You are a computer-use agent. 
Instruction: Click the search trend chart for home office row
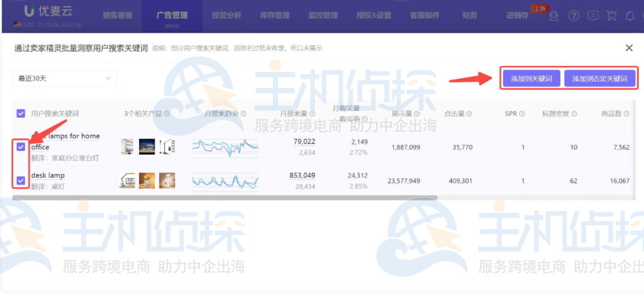tap(226, 147)
